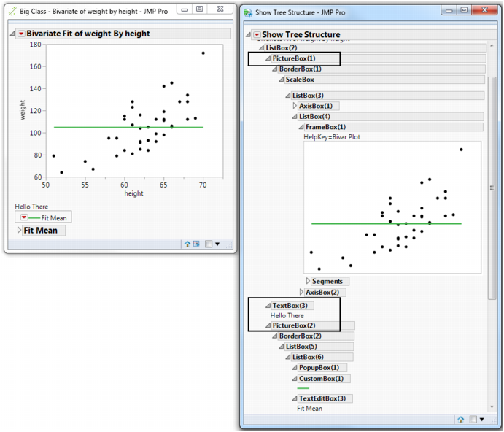The image size is (504, 432).
Task: Expand the AxisBox(1) tree node
Action: click(x=295, y=106)
